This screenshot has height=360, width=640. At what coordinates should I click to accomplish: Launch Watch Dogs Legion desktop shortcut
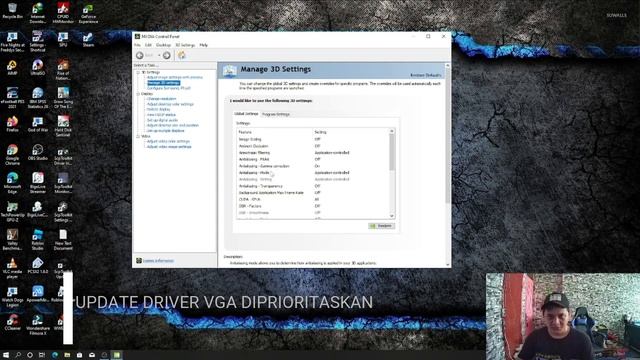pyautogui.click(x=12, y=296)
